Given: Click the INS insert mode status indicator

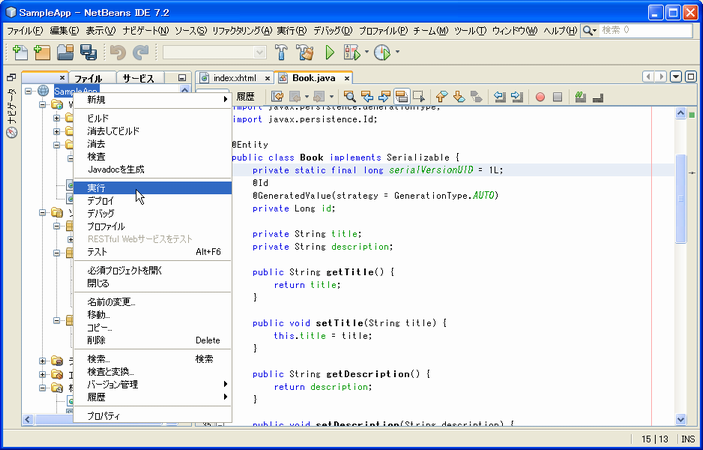Looking at the screenshot, I should (x=688, y=438).
